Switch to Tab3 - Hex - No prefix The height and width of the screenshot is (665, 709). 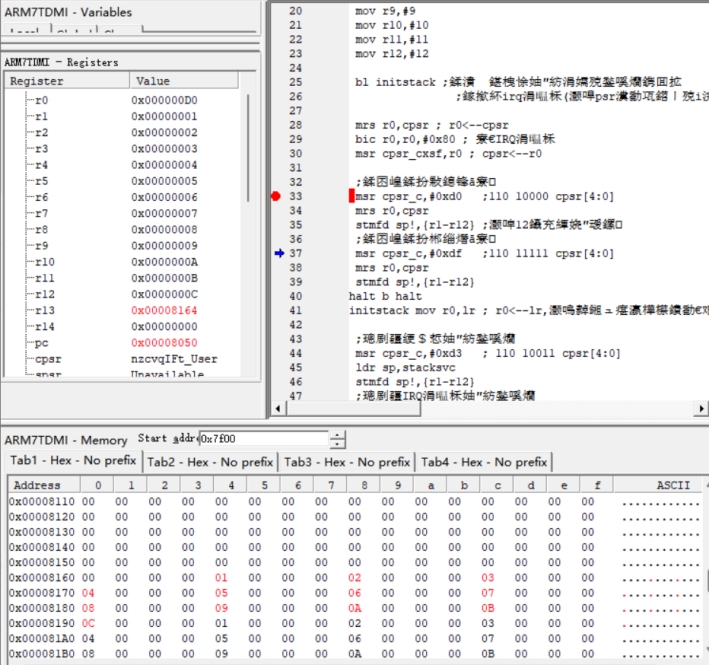point(347,462)
